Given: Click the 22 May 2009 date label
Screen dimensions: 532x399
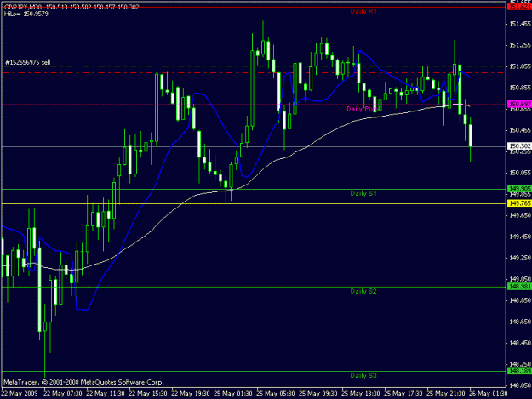Looking at the screenshot, I should 20,394.
